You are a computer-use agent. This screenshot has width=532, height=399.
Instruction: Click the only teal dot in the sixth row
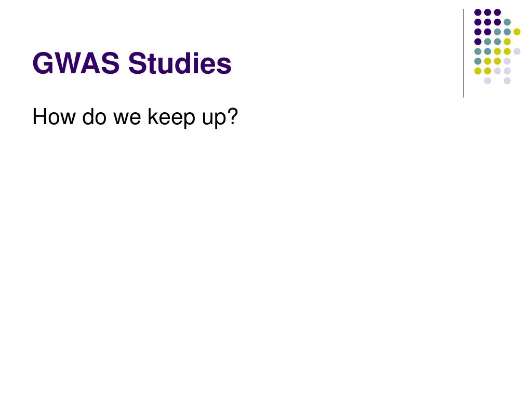coord(478,61)
